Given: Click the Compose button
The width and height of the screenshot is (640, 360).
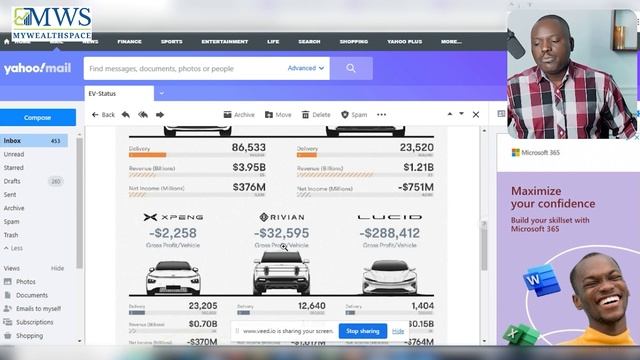Looking at the screenshot, I should point(38,118).
